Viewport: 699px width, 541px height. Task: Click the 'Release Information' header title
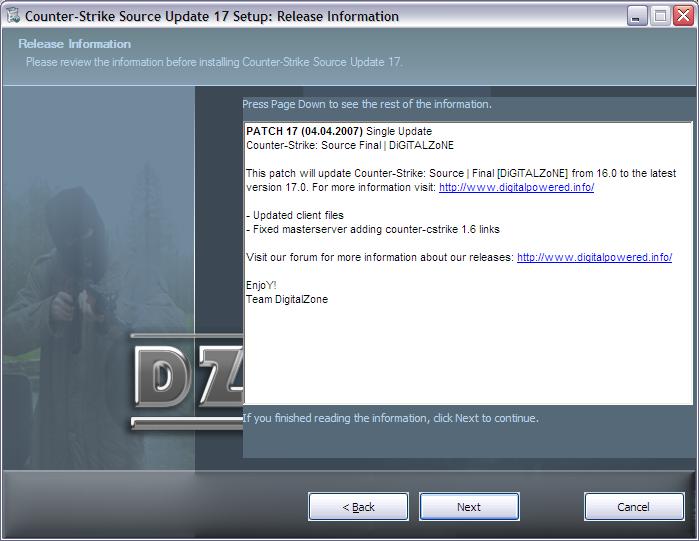[74, 44]
